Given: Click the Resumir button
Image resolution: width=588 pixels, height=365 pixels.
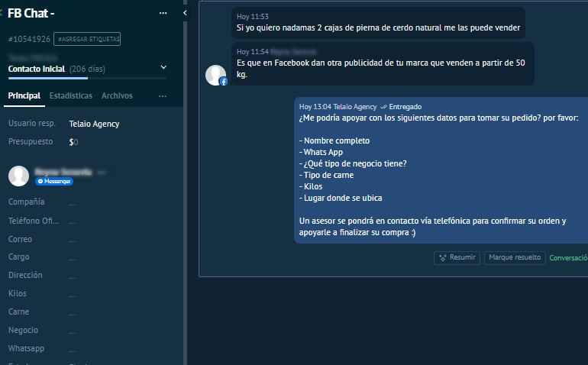Looking at the screenshot, I should coord(457,257).
